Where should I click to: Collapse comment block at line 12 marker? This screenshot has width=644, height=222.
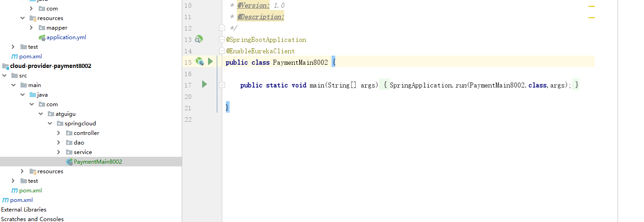coord(222,28)
